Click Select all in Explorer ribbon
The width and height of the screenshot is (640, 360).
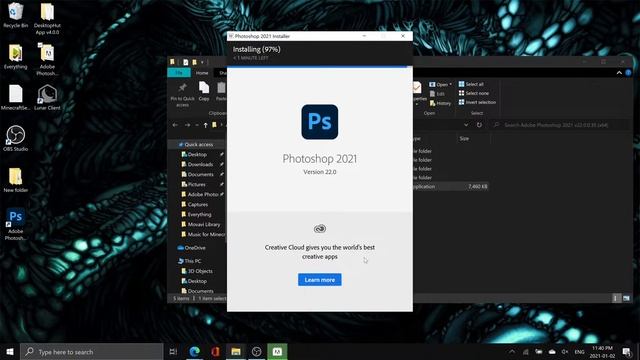(x=471, y=84)
